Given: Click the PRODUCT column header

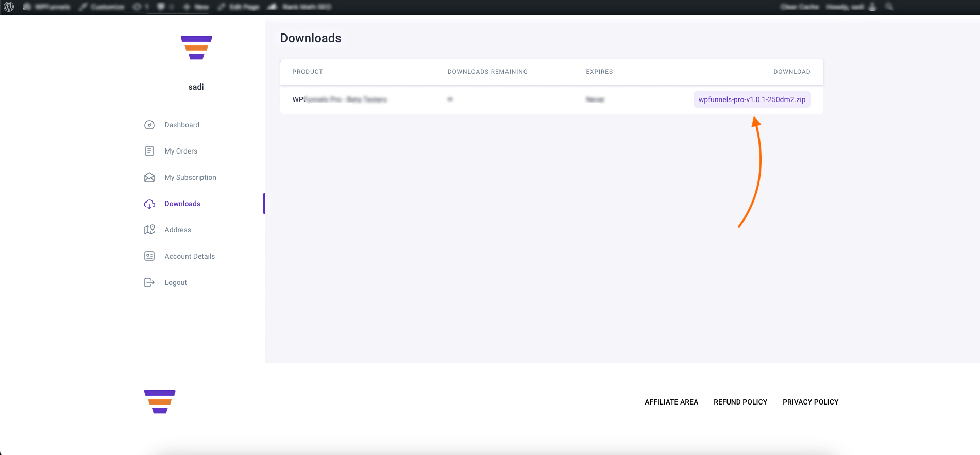Looking at the screenshot, I should click(x=308, y=72).
